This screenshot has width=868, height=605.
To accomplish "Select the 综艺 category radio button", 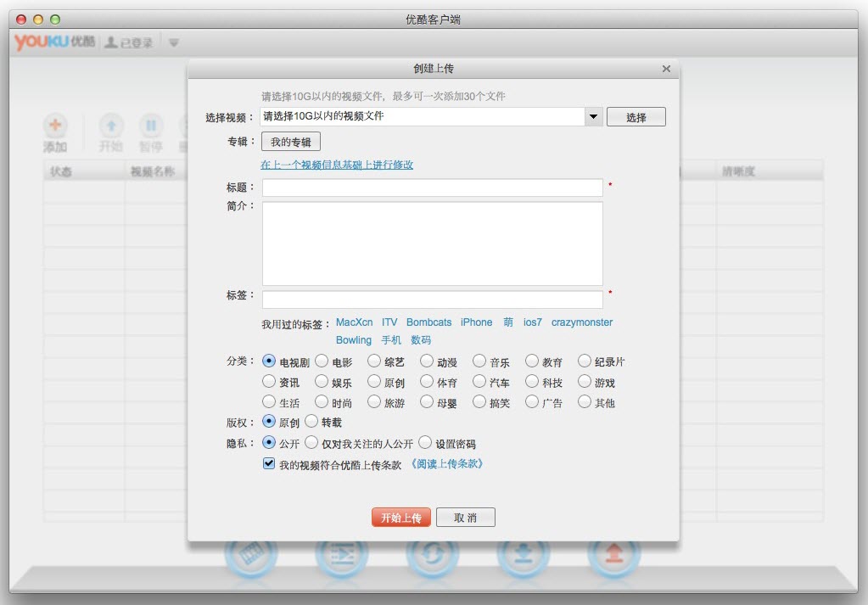I will [374, 361].
